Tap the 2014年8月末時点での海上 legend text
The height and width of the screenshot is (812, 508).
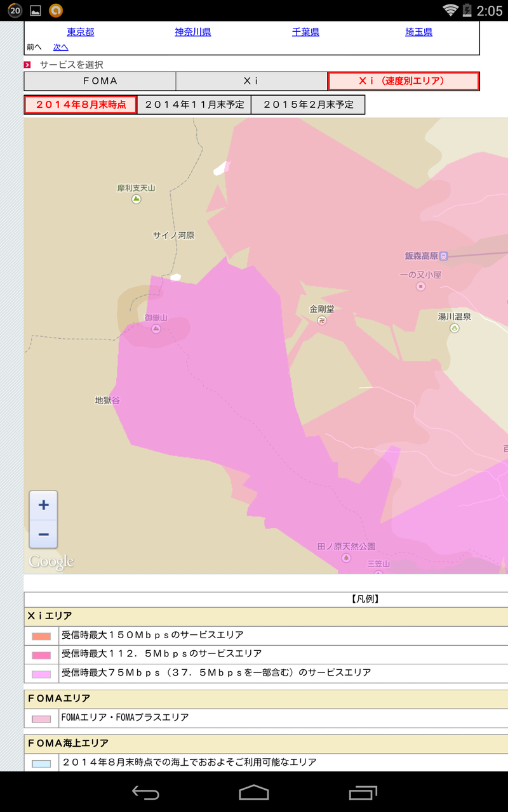coord(189,763)
